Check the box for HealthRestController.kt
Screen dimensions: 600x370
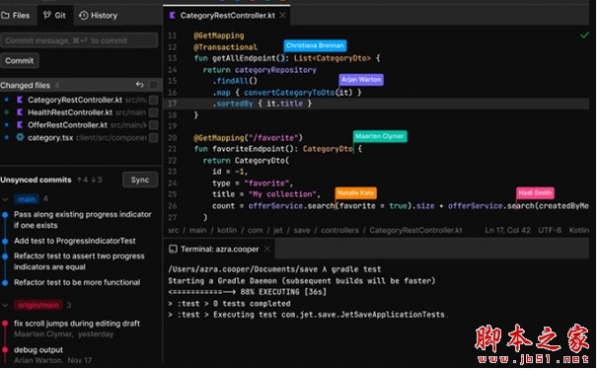[153, 112]
